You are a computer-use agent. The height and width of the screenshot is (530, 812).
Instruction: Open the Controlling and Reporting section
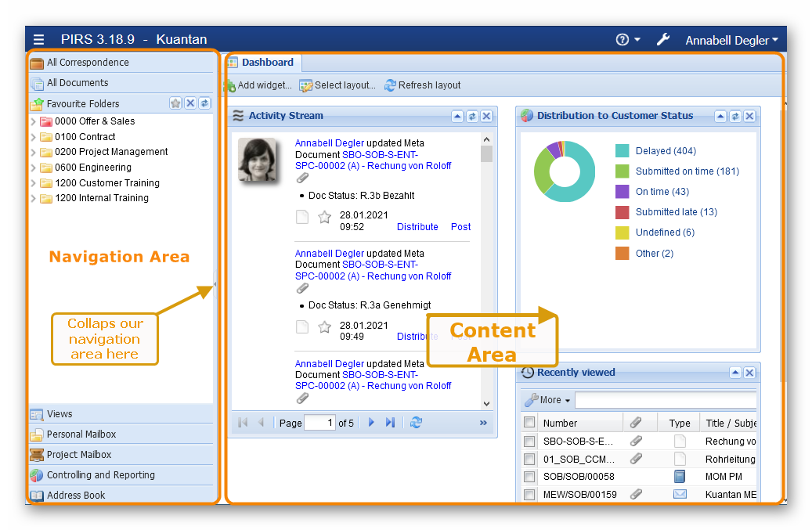click(x=100, y=475)
